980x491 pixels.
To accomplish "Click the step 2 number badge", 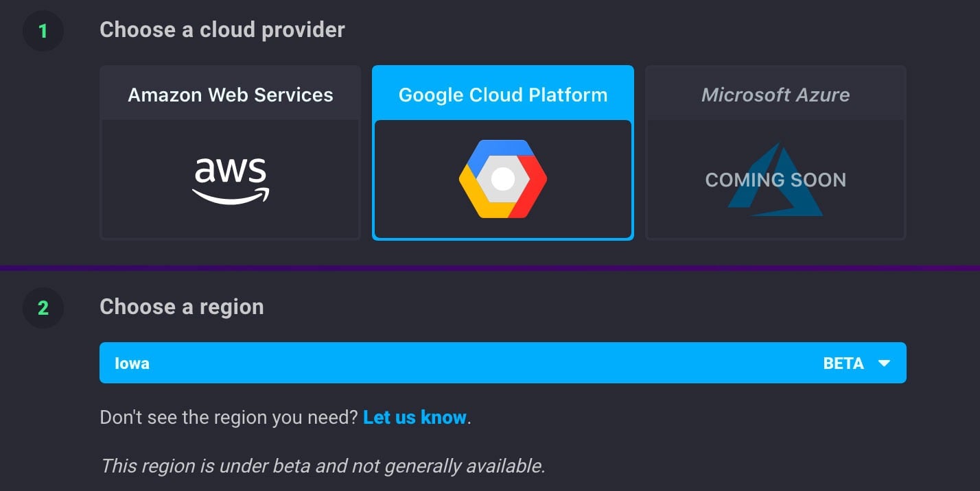I will pyautogui.click(x=43, y=308).
